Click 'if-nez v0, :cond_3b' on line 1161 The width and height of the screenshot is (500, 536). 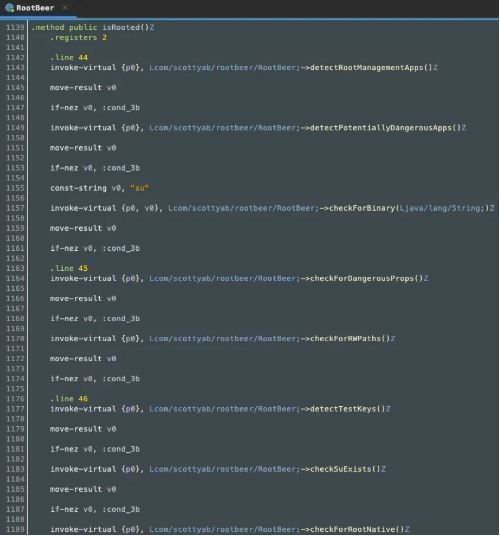pos(95,249)
